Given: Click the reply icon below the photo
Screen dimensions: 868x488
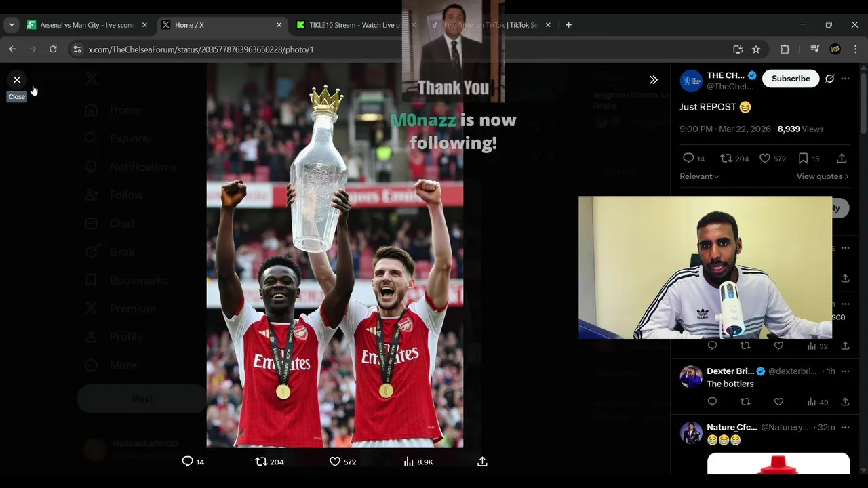Looking at the screenshot, I should click(x=188, y=462).
